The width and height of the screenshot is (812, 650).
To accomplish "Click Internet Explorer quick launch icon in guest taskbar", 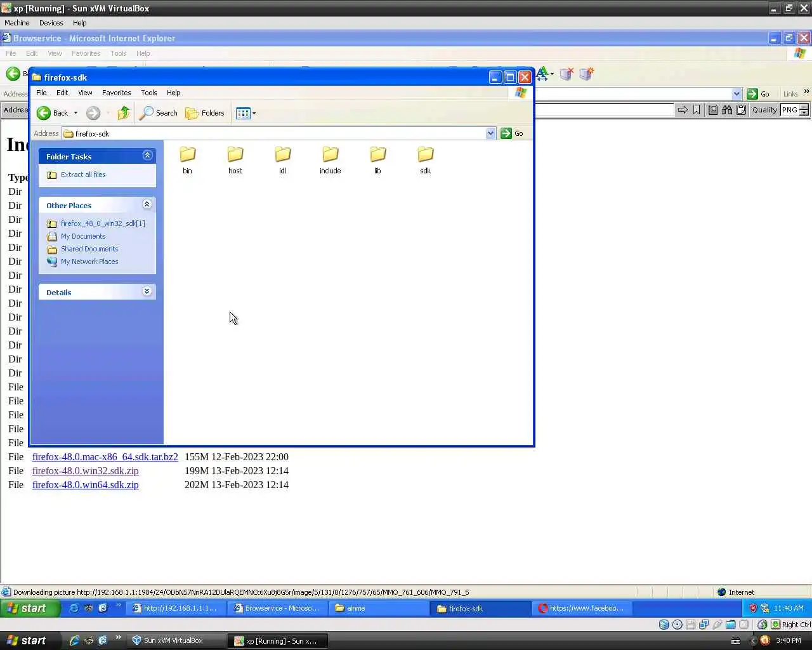I will (74, 608).
